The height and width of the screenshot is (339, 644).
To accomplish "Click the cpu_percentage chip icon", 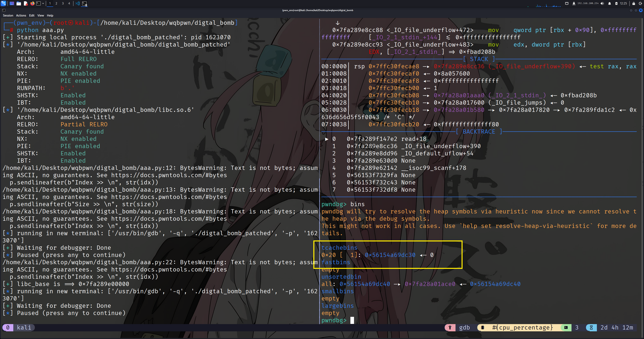I will (x=482, y=328).
